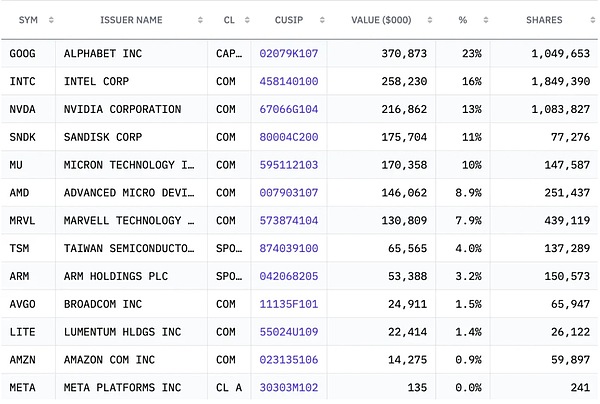Click the LUMENTUM HLDGS INC issuer name
Viewport: 600px width, 404px height.
pos(122,332)
